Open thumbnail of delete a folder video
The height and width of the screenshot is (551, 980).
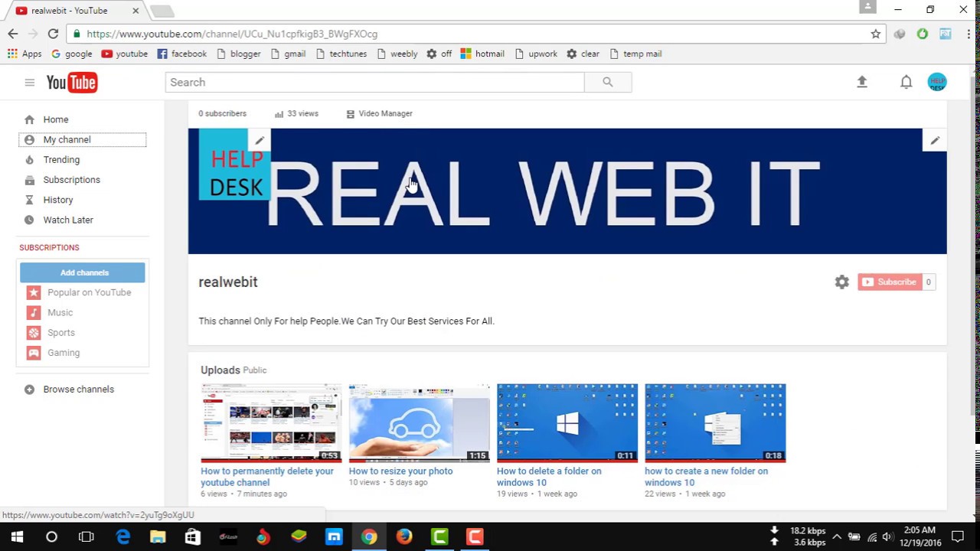(x=567, y=423)
